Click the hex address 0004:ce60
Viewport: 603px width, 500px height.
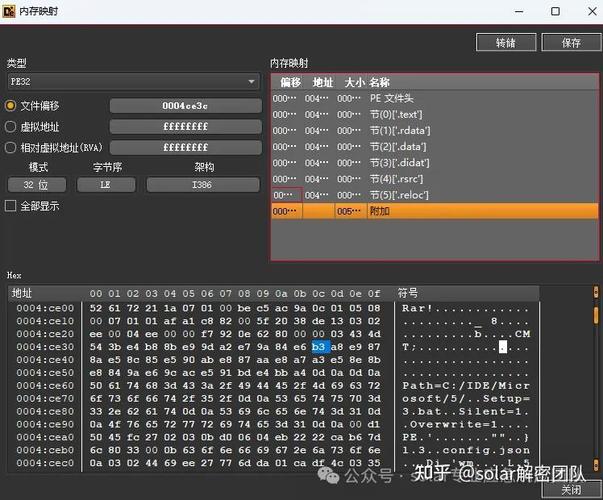tap(45, 385)
